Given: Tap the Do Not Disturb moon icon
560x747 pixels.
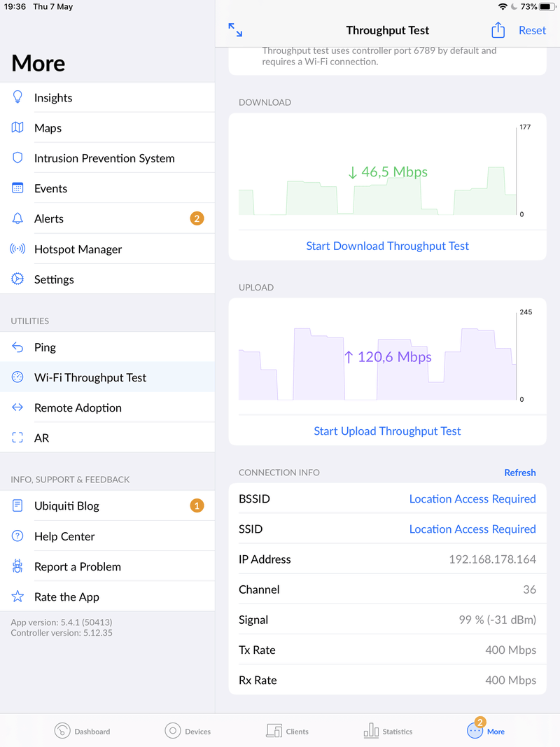Looking at the screenshot, I should click(514, 7).
